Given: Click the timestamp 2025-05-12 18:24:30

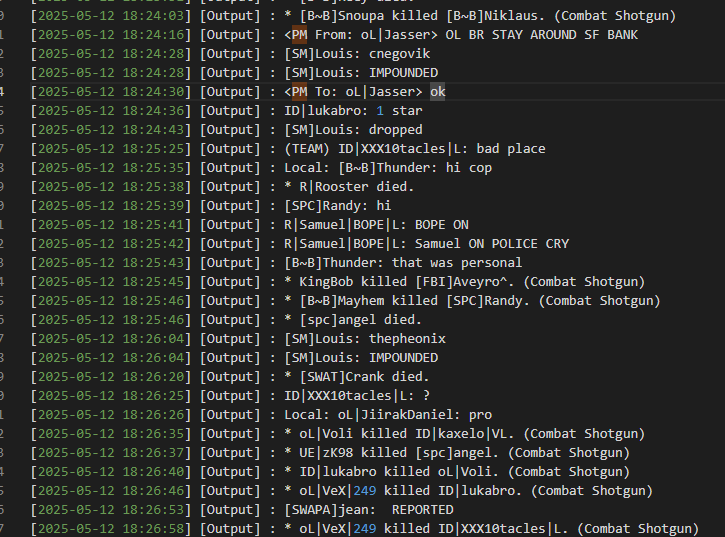Looking at the screenshot, I should pyautogui.click(x=111, y=92).
